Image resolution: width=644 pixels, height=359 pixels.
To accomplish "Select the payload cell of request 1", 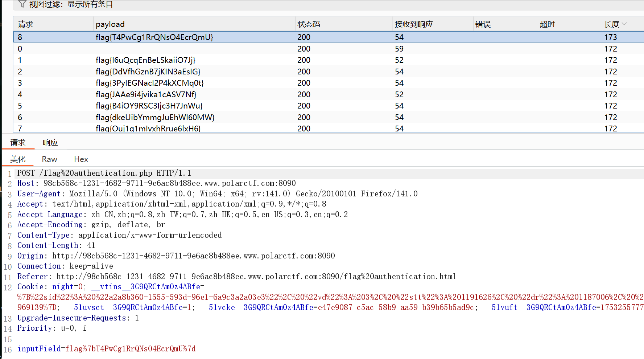I will point(145,60).
